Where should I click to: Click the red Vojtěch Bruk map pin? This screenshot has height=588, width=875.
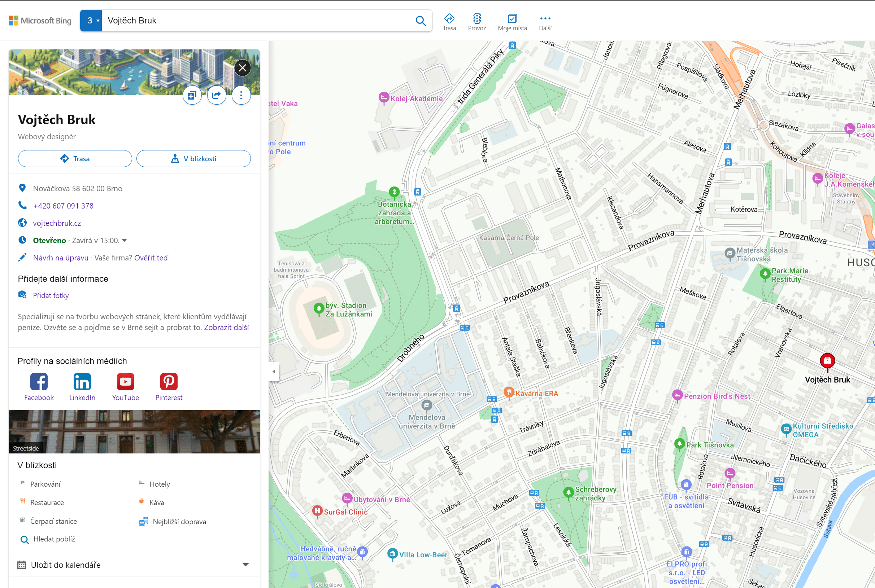coord(827,361)
